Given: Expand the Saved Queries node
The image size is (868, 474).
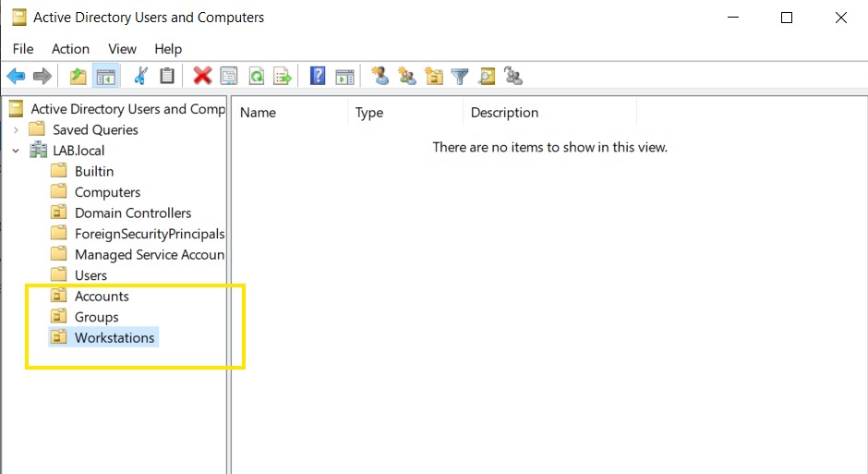Looking at the screenshot, I should 16,129.
